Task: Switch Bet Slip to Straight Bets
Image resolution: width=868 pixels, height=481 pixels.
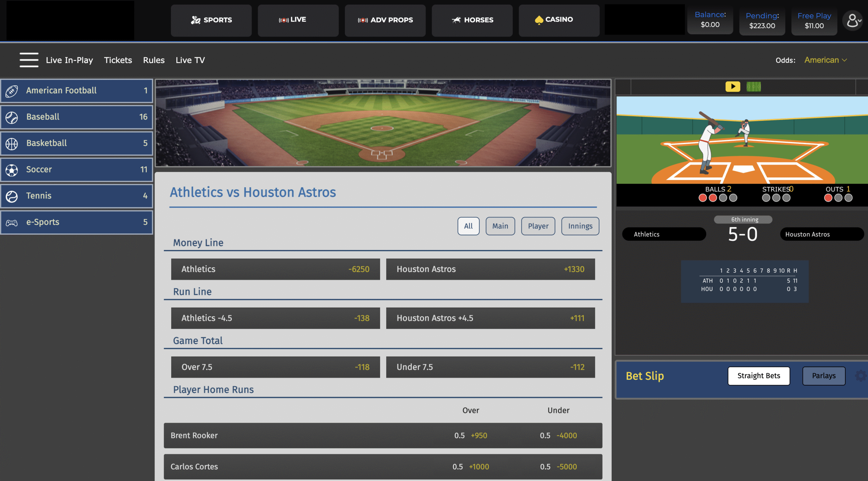Action: [x=758, y=376]
